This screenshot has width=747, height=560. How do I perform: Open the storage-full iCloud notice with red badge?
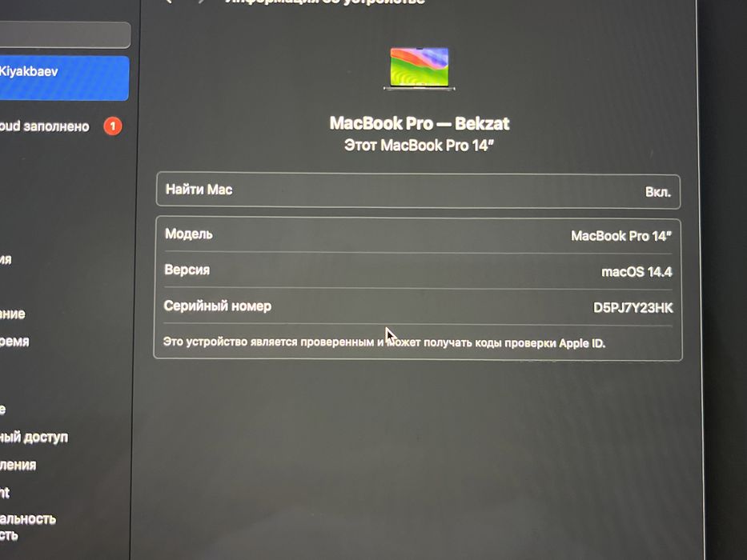coord(61,126)
